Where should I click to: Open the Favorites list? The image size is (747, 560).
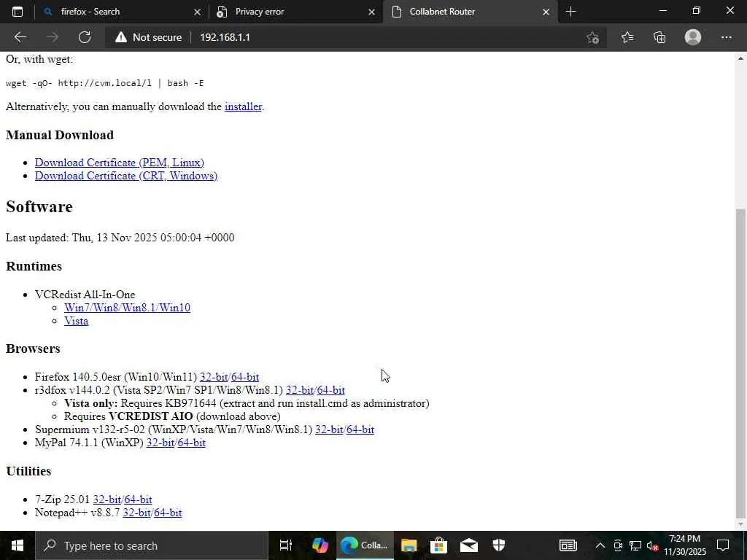pyautogui.click(x=627, y=37)
